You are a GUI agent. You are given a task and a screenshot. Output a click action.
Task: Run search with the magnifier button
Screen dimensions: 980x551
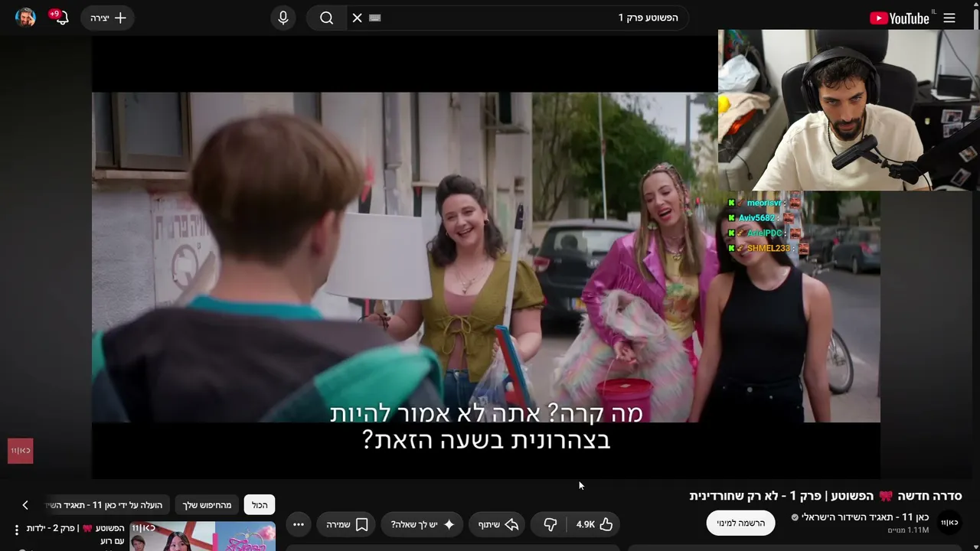(327, 18)
